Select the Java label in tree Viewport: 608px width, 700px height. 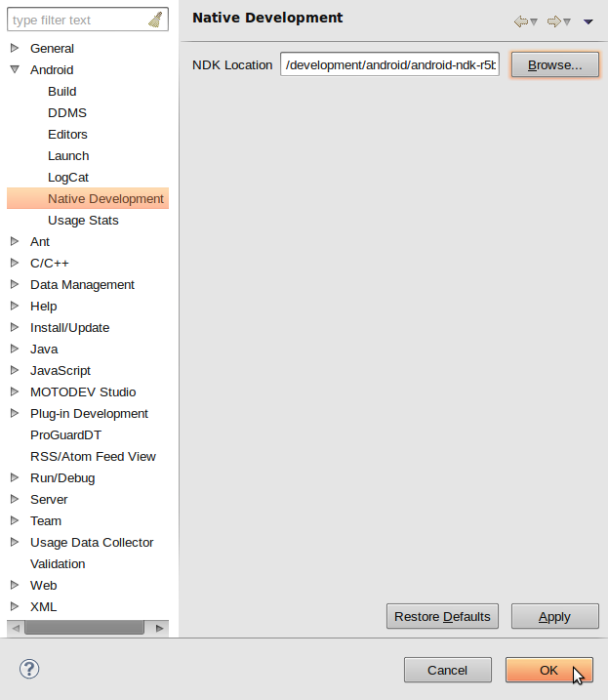(44, 350)
